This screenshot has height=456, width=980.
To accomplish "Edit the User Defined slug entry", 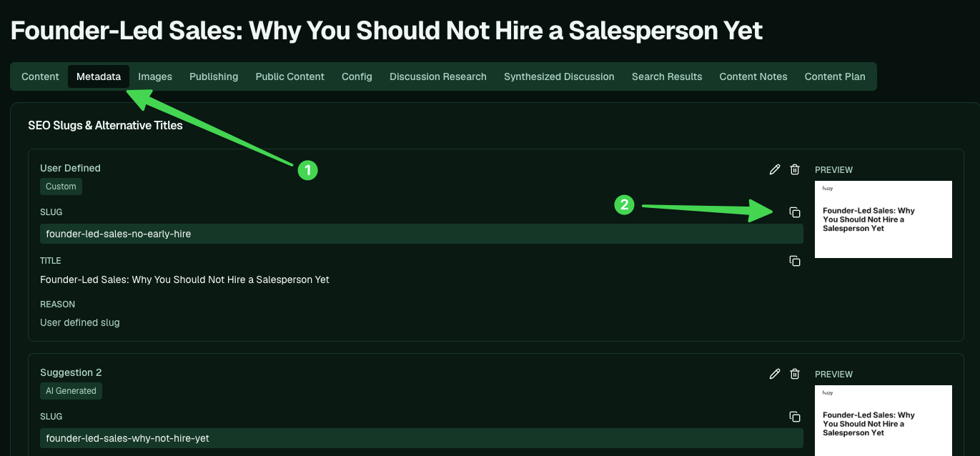I will pos(775,169).
